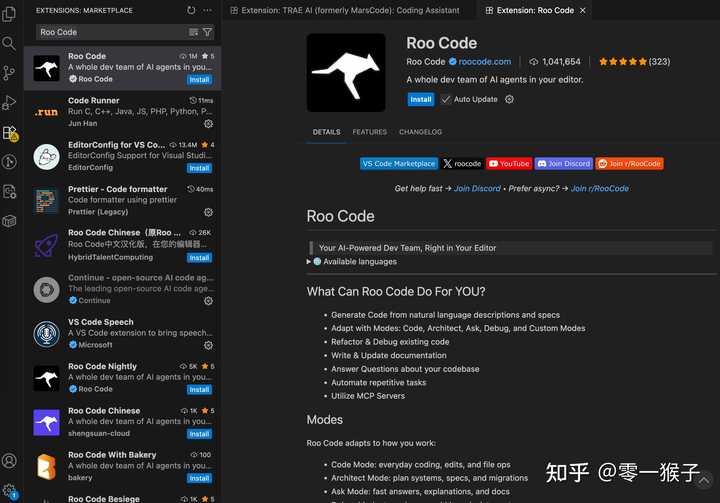Open manage gear for Code Runner extension

[208, 124]
